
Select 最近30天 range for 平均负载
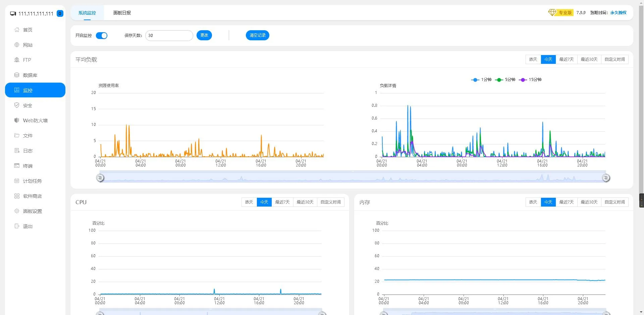[x=589, y=59]
